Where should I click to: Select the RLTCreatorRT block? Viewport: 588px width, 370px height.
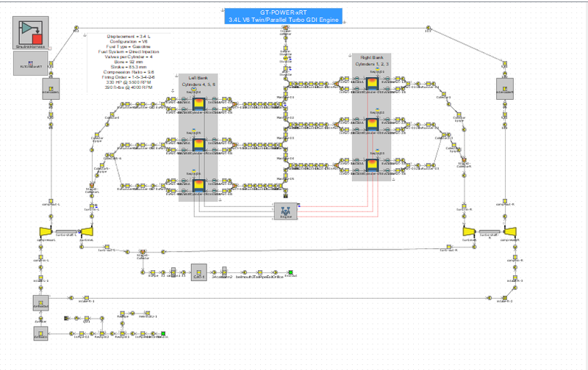point(31,63)
